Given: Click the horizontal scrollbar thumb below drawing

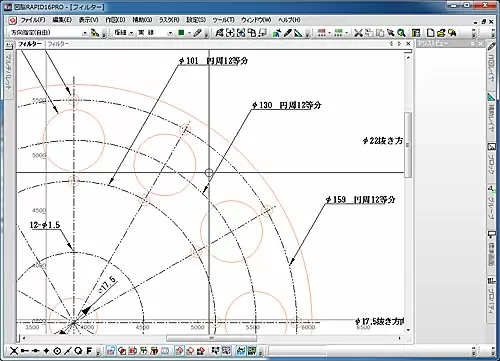Looking at the screenshot, I should (x=211, y=338).
